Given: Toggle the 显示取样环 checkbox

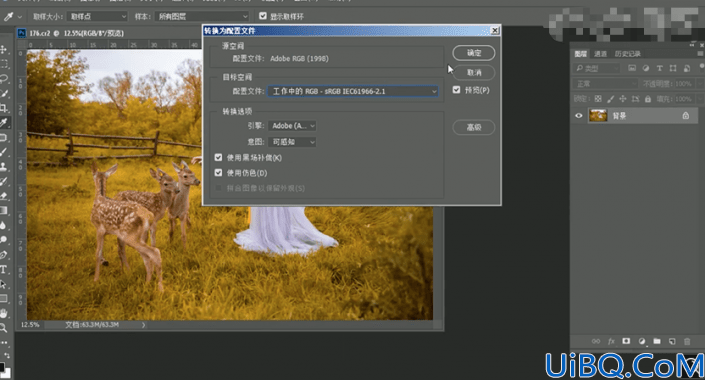Looking at the screenshot, I should [263, 16].
